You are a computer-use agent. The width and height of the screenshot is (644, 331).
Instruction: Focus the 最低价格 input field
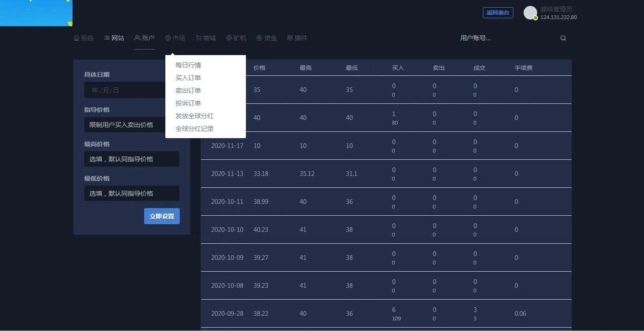tap(132, 193)
